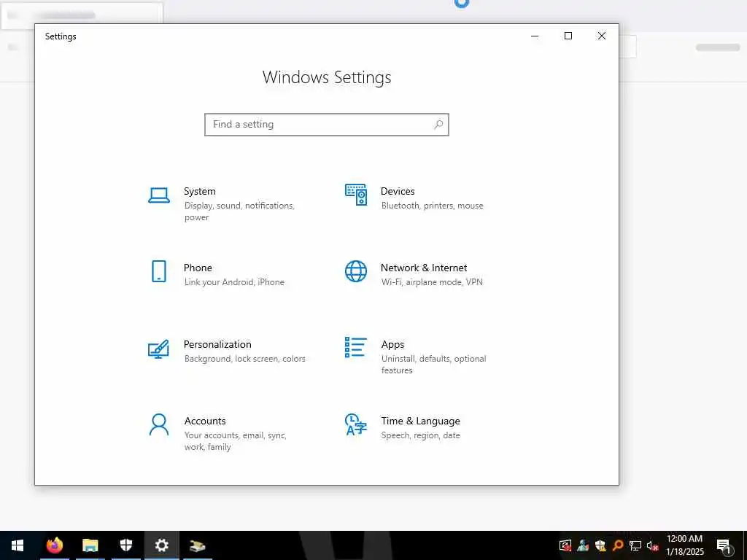The width and height of the screenshot is (747, 560).
Task: Click the Personalization heading
Action: 217,344
